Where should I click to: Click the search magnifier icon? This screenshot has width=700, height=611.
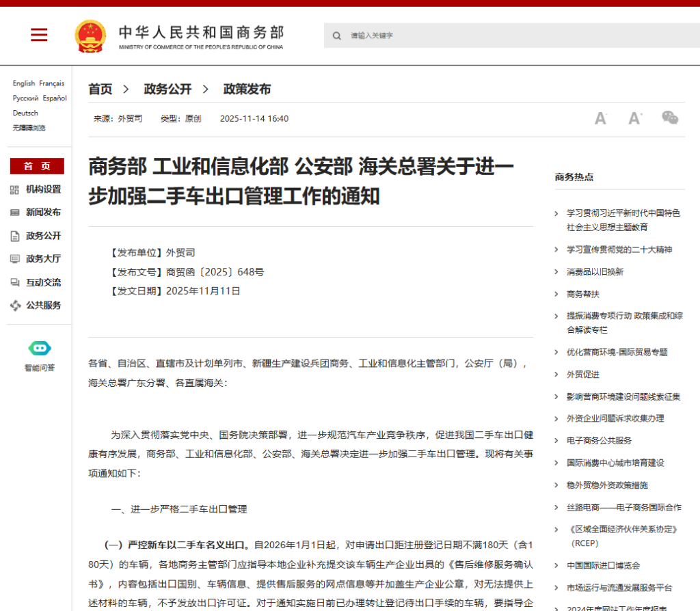pyautogui.click(x=337, y=36)
